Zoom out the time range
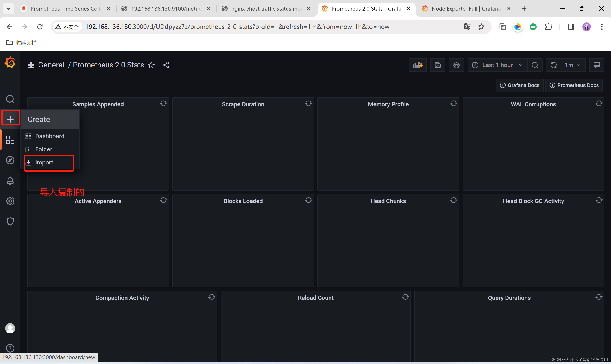This screenshot has height=364, width=611. pos(535,65)
